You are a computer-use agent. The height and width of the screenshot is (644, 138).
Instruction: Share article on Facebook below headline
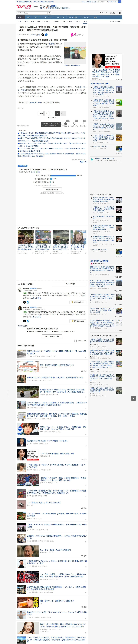coord(46,35)
